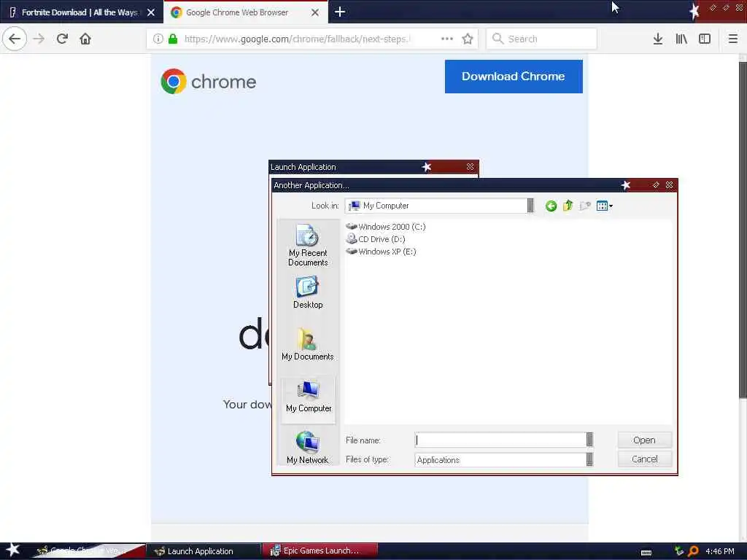Go to the Firefox home page icon
The height and width of the screenshot is (560, 747).
[x=85, y=39]
